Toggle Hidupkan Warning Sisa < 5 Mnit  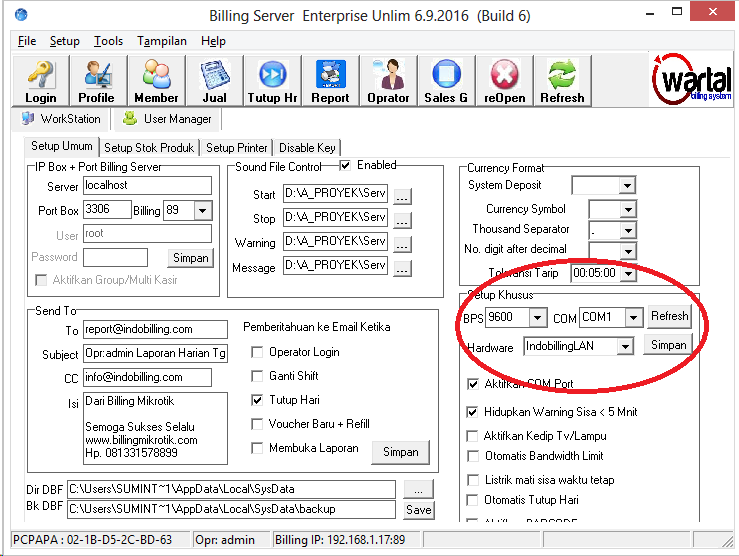(472, 412)
